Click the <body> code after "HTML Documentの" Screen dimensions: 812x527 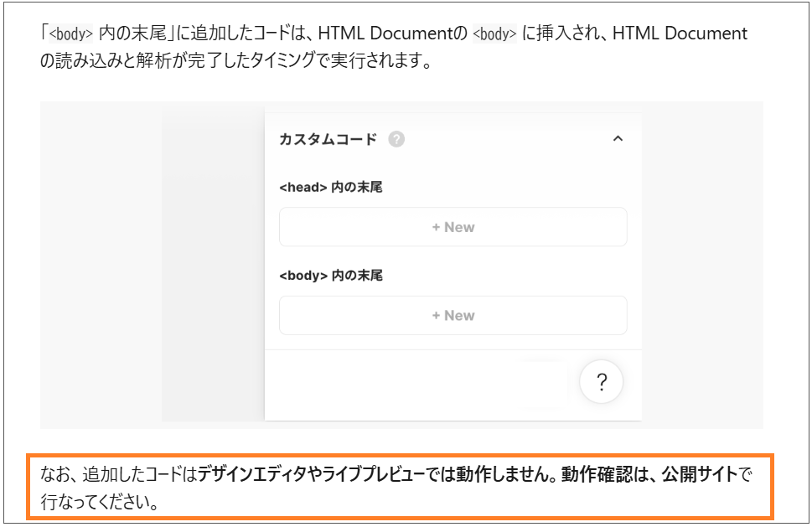(494, 35)
